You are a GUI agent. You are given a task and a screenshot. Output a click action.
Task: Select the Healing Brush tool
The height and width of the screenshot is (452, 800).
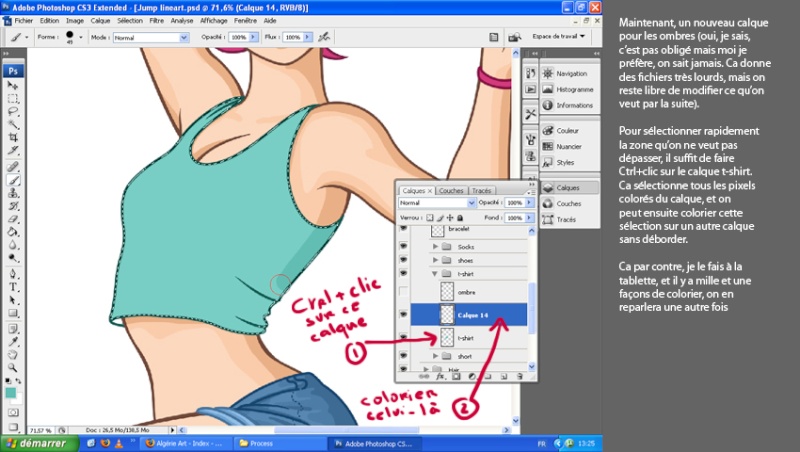pos(13,166)
